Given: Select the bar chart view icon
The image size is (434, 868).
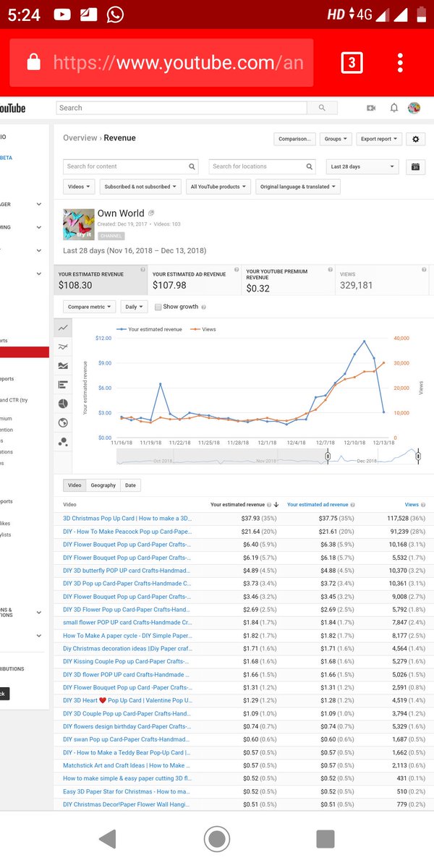Looking at the screenshot, I should coord(63,385).
